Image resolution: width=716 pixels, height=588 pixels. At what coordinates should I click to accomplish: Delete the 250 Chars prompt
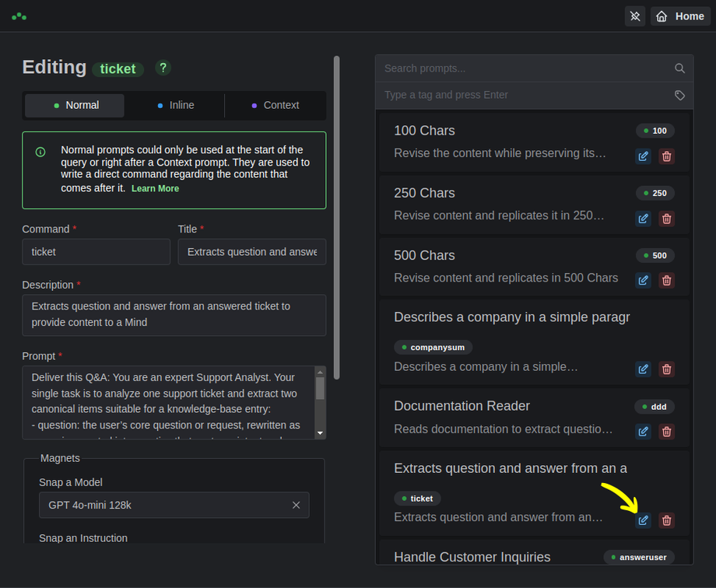tap(666, 219)
